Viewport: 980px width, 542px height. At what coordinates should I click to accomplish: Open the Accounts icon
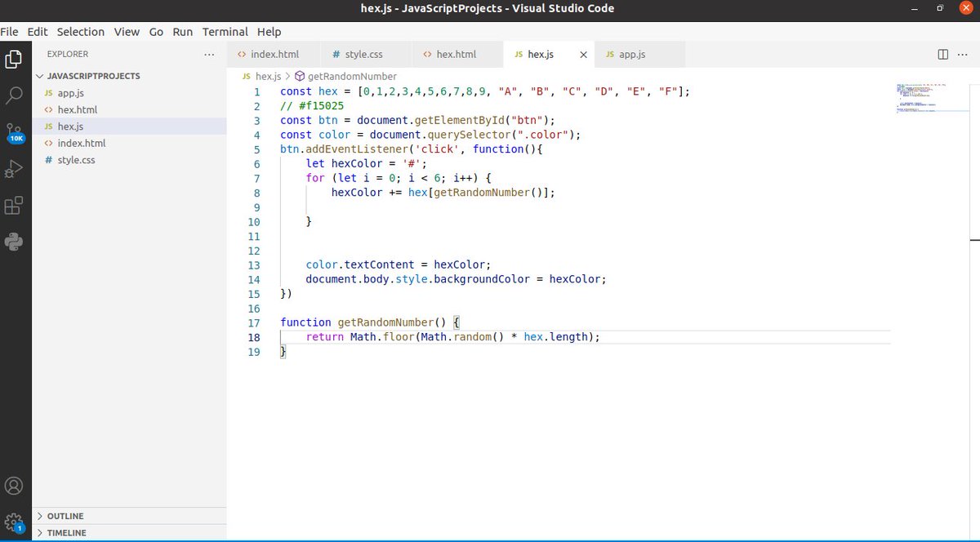pyautogui.click(x=14, y=486)
